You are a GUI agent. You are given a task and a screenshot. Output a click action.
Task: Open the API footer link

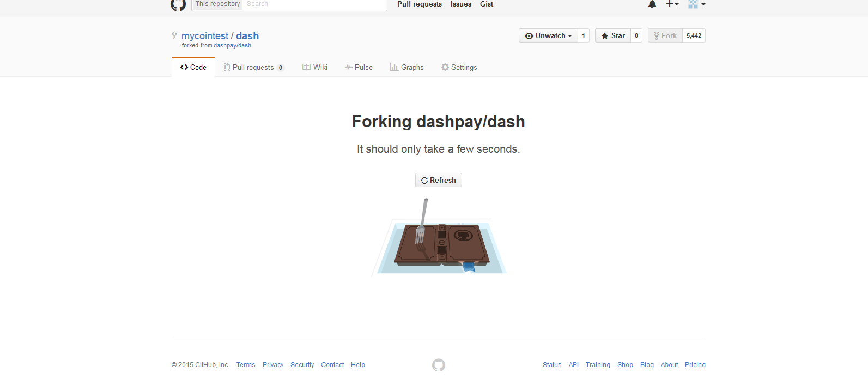[574, 365]
